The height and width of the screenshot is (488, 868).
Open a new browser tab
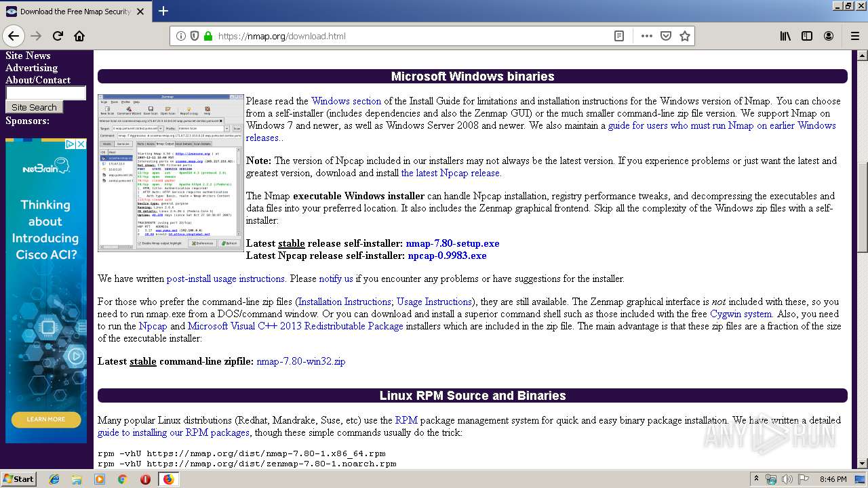(163, 11)
